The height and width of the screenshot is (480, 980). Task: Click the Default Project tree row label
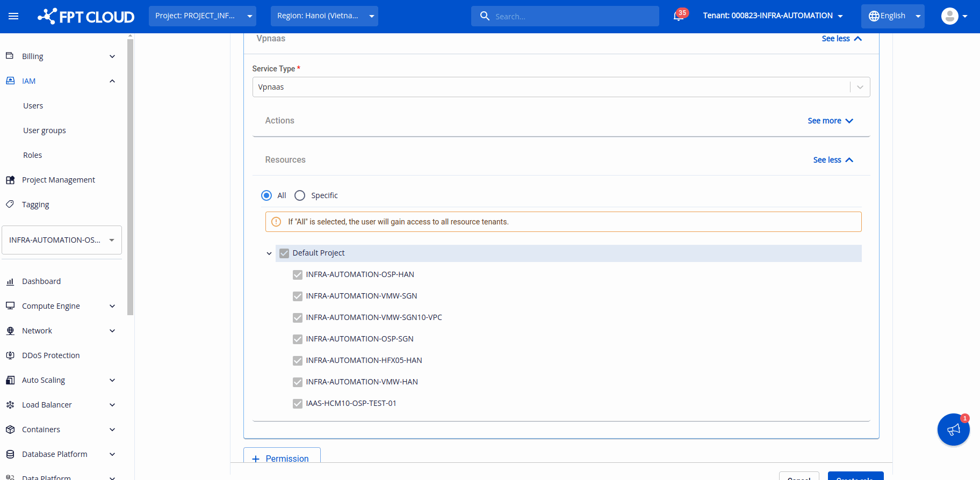(319, 253)
